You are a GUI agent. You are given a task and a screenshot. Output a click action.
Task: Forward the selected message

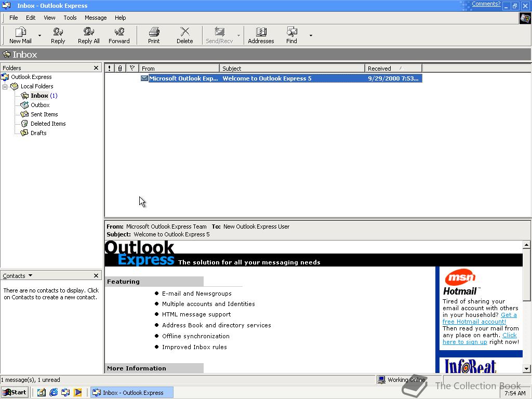(119, 35)
